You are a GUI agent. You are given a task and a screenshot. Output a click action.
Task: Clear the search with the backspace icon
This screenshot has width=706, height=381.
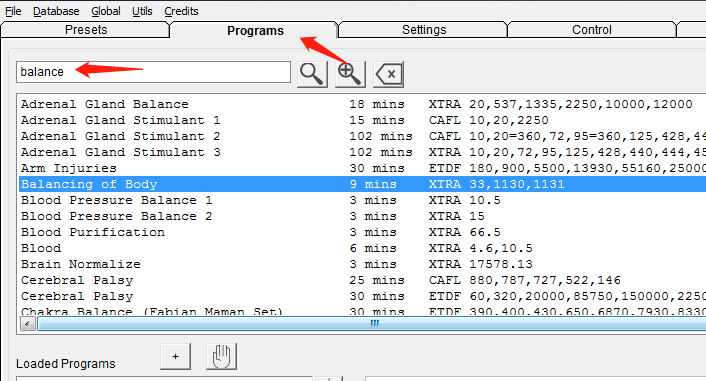[389, 74]
